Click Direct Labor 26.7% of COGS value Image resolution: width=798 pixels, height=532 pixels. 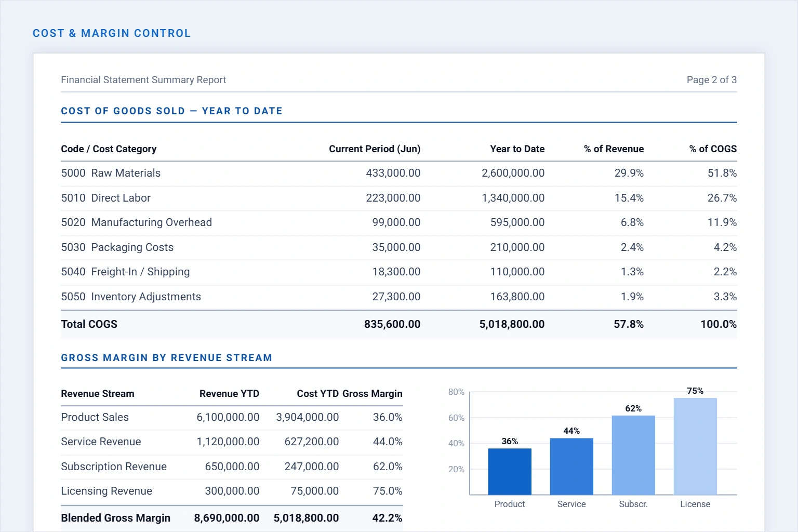tap(722, 198)
